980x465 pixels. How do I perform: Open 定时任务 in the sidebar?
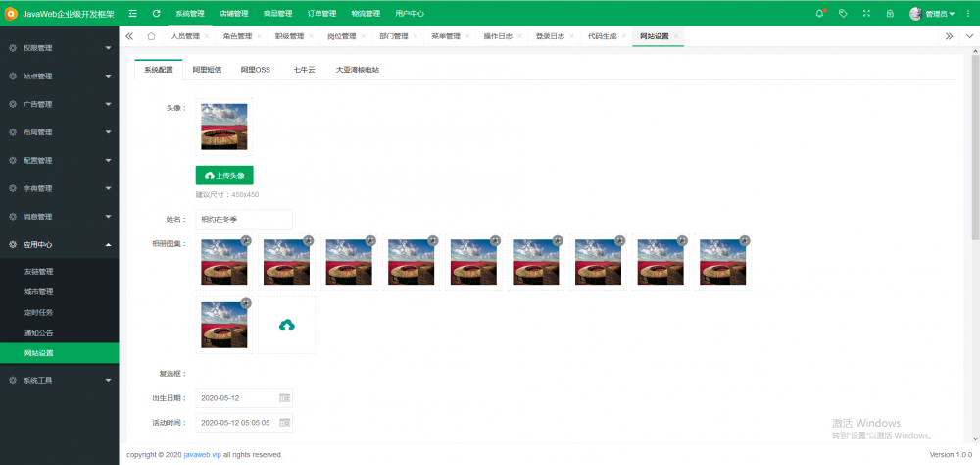(x=39, y=312)
